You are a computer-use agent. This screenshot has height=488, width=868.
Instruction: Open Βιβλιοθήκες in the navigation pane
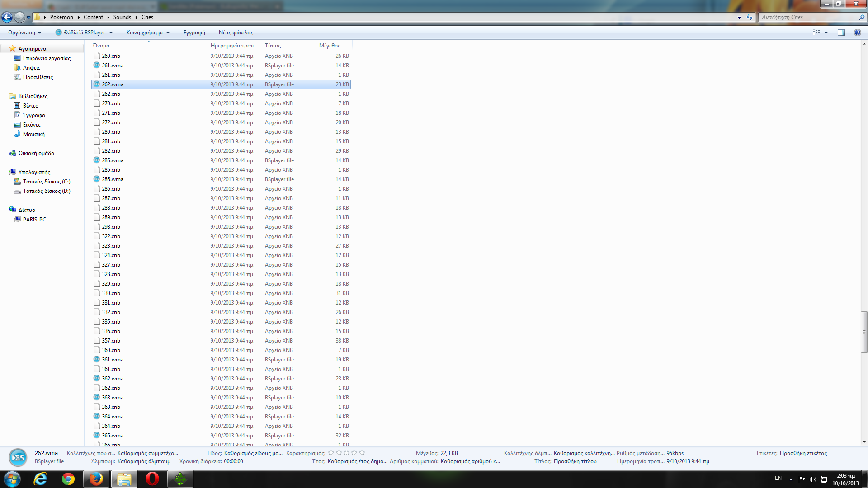(x=33, y=96)
